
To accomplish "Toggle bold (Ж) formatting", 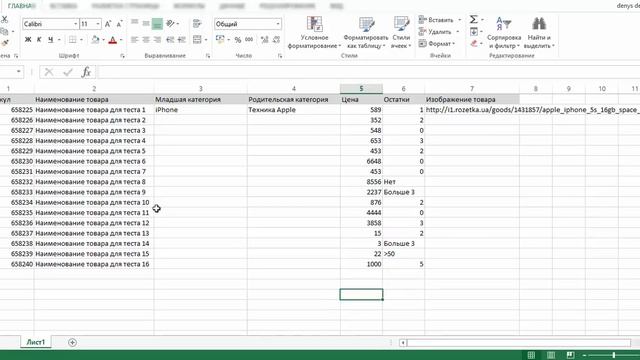I will coord(28,40).
